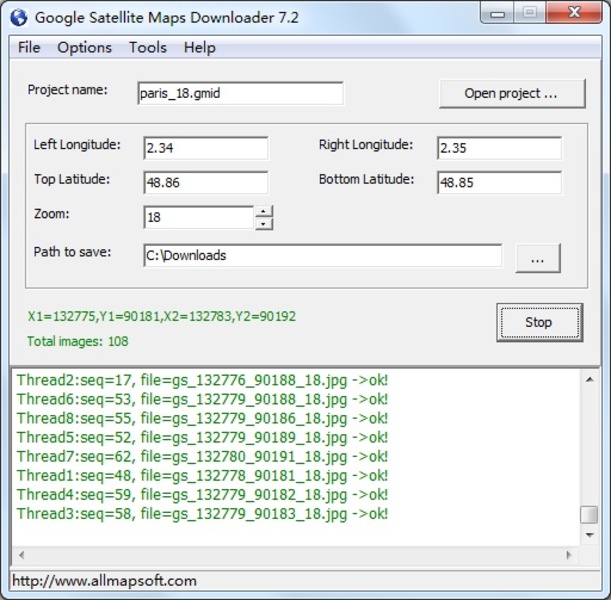This screenshot has width=611, height=600.
Task: Click the Thread6 seq=53 log line
Action: tap(202, 399)
